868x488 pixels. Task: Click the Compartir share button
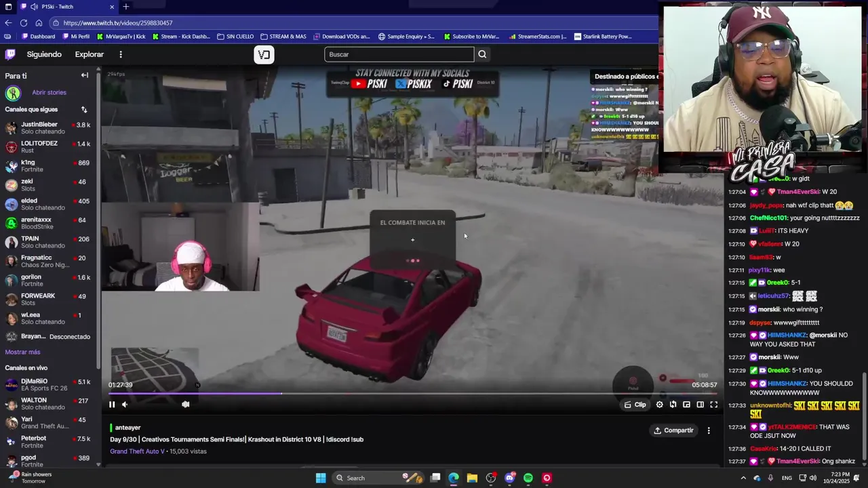pyautogui.click(x=673, y=430)
